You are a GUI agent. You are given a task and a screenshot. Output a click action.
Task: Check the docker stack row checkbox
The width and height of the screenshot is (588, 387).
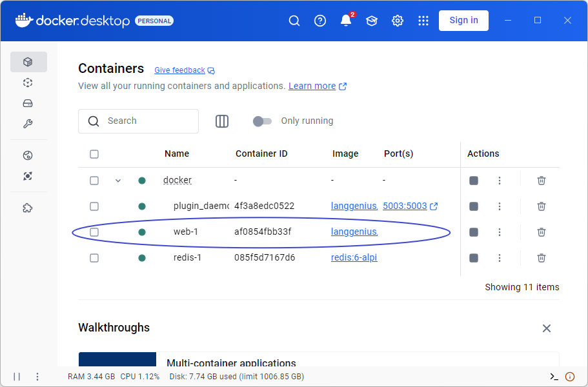pos(94,181)
